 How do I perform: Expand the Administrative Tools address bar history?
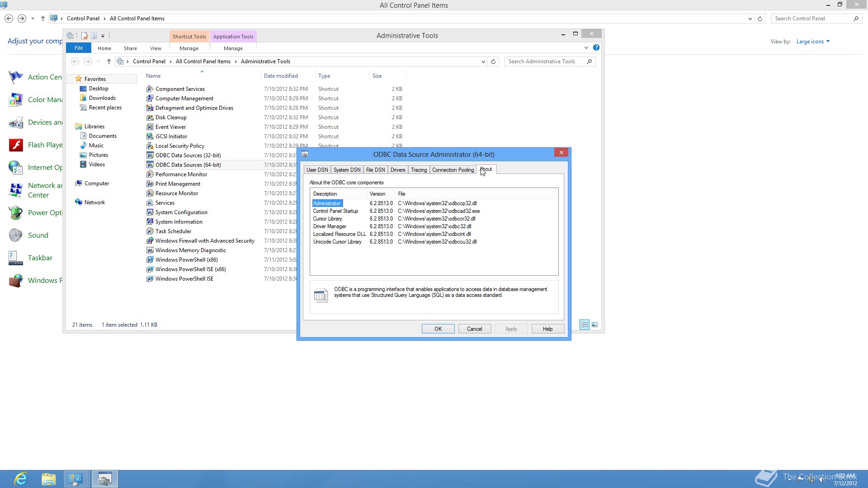[483, 61]
